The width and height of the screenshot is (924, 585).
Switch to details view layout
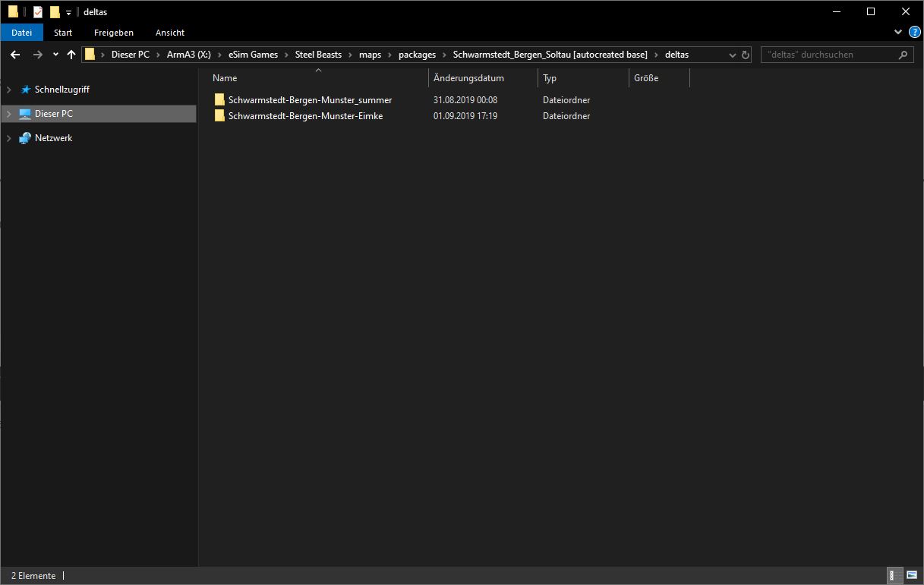tap(895, 576)
